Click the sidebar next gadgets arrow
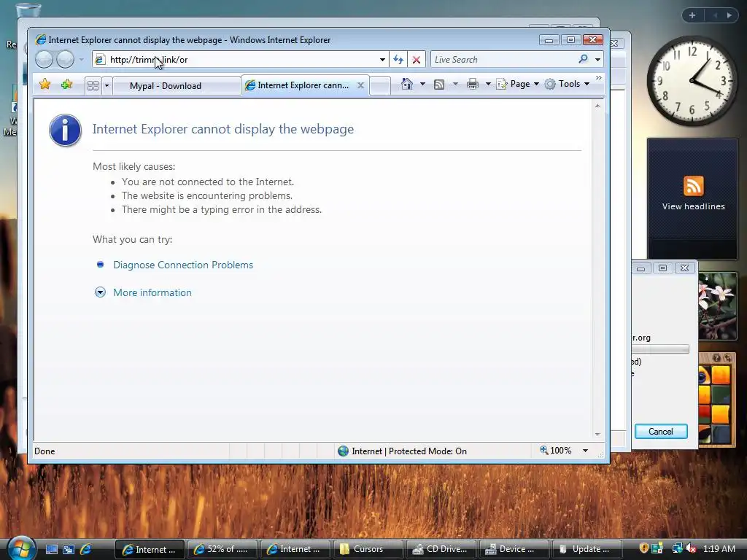The image size is (747, 560). click(729, 15)
